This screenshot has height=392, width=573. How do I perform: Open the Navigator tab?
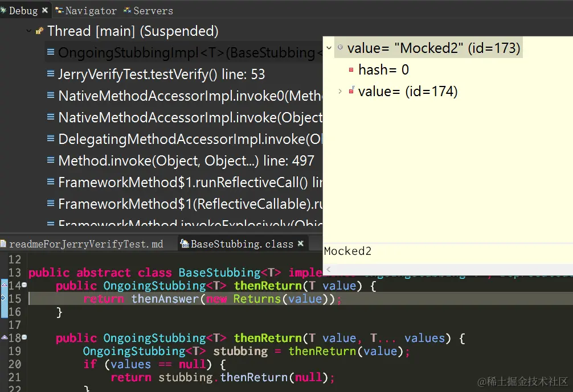tap(86, 11)
